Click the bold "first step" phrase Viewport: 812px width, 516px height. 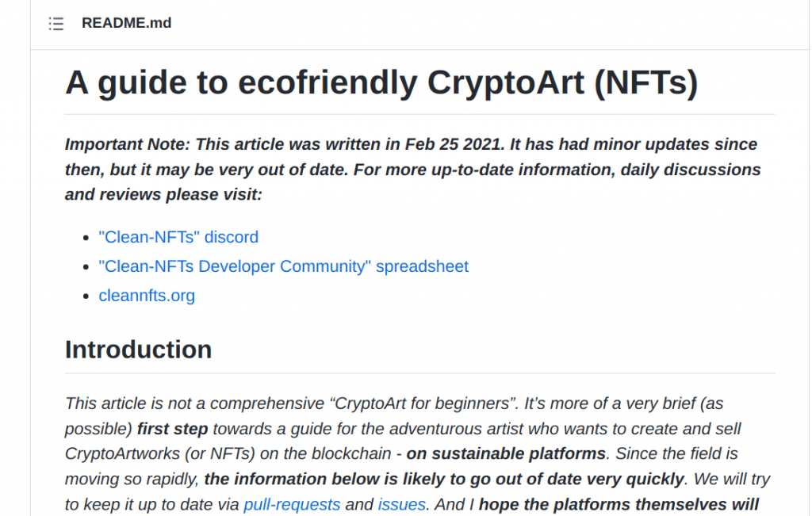(x=172, y=429)
